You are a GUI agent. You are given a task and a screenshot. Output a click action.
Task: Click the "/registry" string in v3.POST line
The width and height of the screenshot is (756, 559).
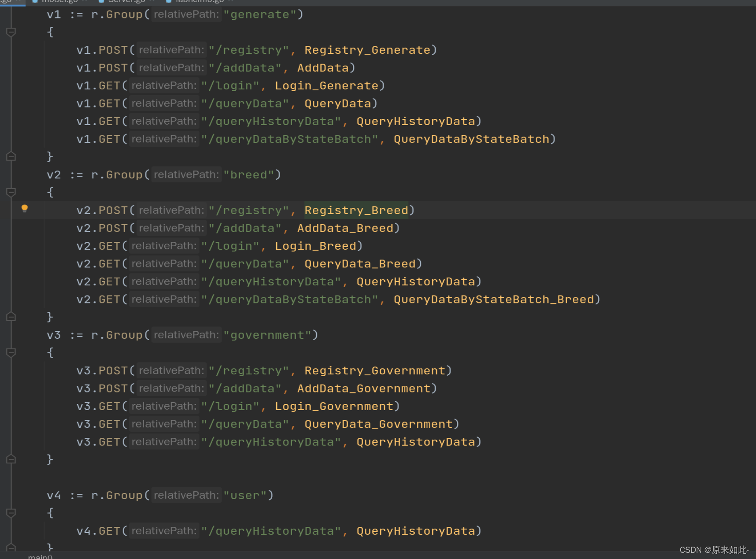[248, 370]
